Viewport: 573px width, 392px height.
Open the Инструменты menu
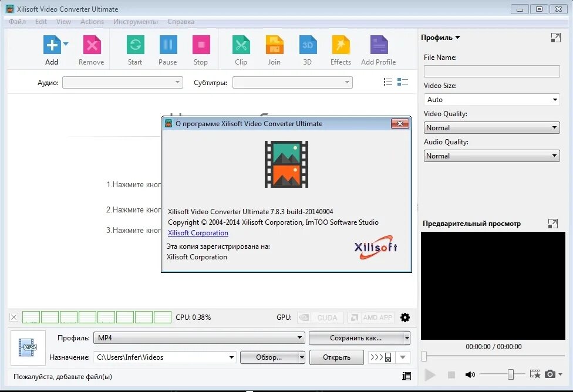pyautogui.click(x=135, y=21)
